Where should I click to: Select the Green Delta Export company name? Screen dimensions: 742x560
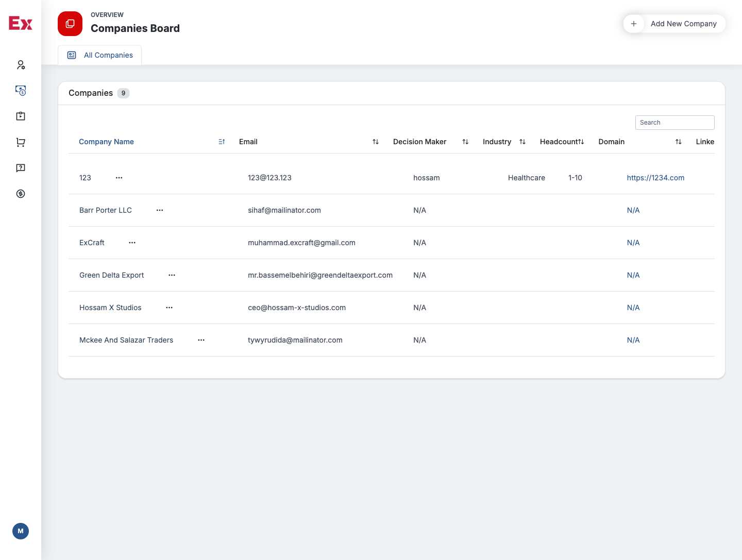click(x=112, y=275)
